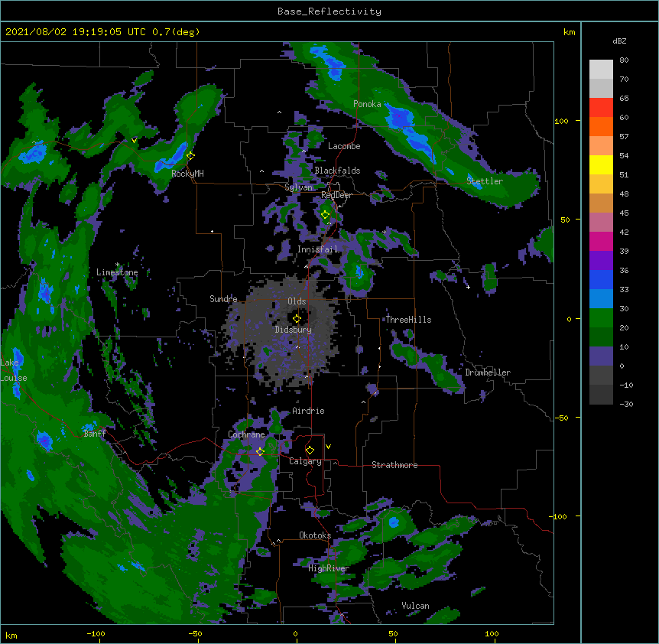Viewport: 659px width, 644px height.
Task: Click the km unit label at the bottom left
Action: [11, 636]
